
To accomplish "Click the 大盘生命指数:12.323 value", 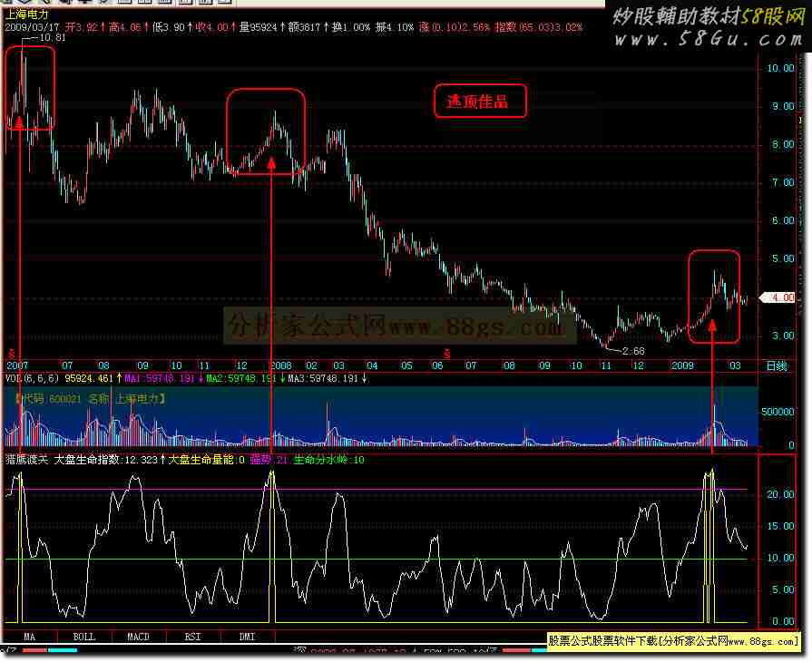I will tap(105, 460).
